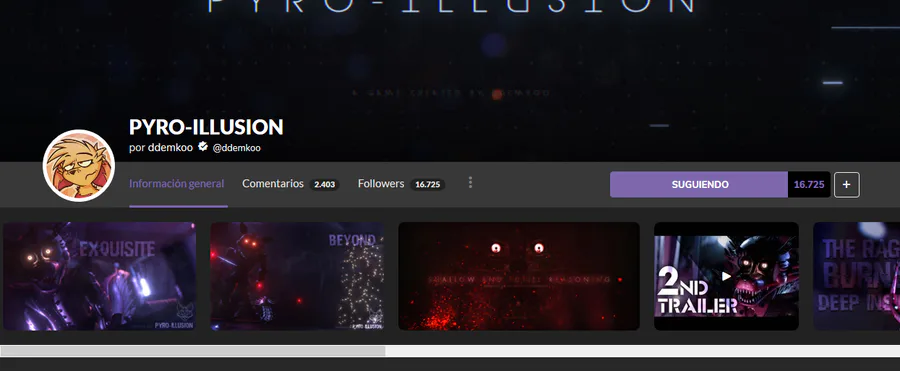Open the partially visible Rage Burns thumbnail

click(856, 276)
